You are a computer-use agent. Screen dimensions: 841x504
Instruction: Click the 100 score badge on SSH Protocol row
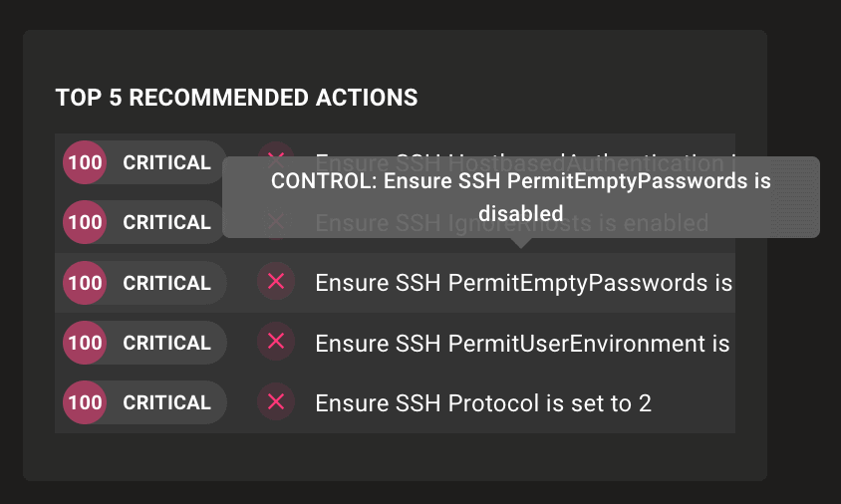tap(86, 402)
